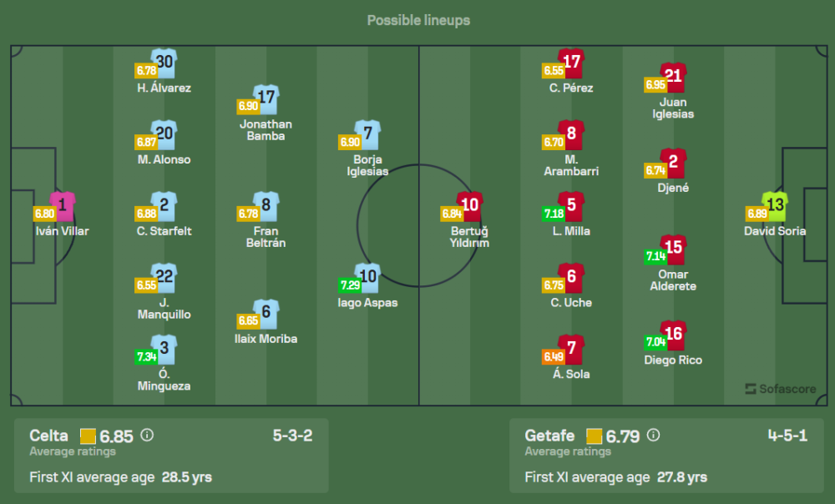Click Iván Villar's pink goalkeeper jersey

click(x=63, y=205)
